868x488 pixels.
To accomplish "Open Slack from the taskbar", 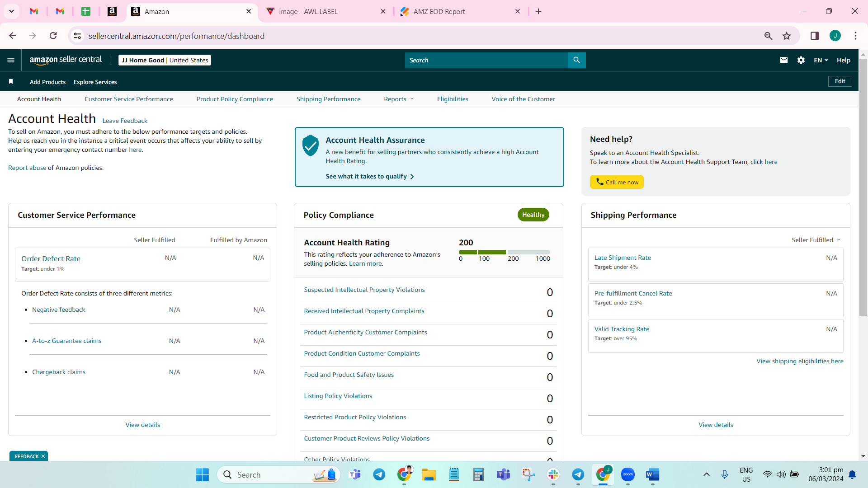I will point(553,474).
